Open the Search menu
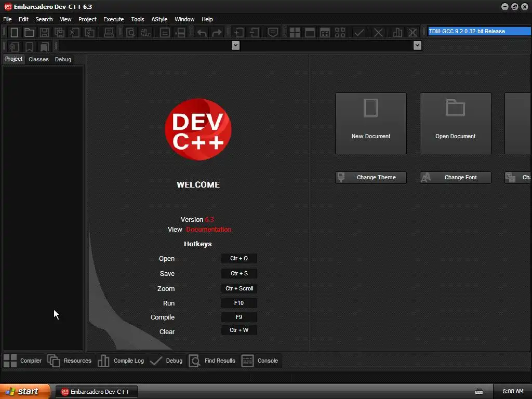 click(x=44, y=19)
